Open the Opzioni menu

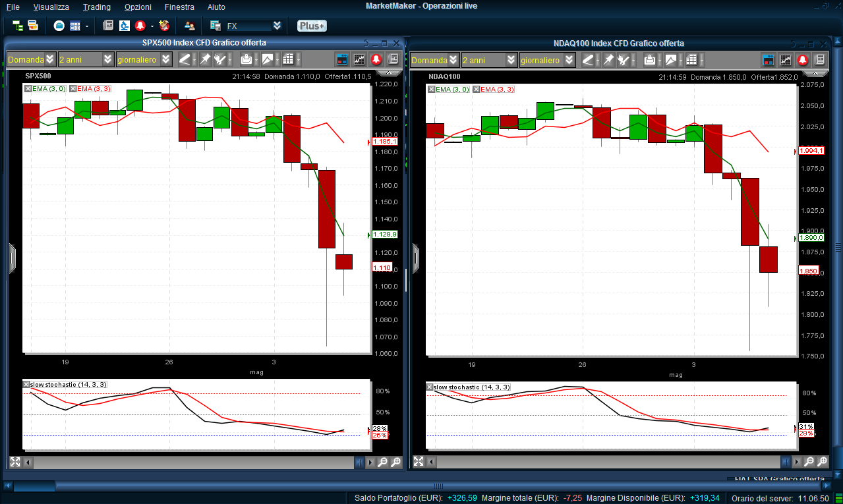pos(138,7)
